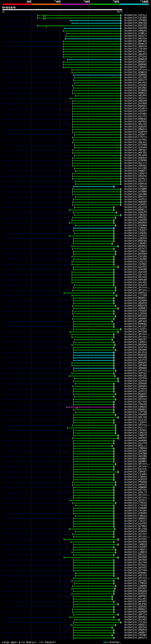This screenshot has width=151, height=644.
Task: Click the 417 query length label
Action: [x=119, y=12]
